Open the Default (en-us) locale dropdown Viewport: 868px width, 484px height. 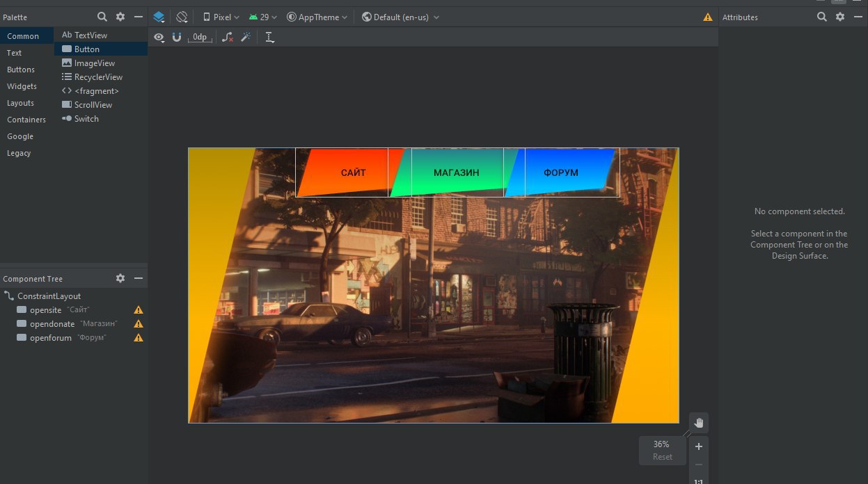click(x=400, y=17)
